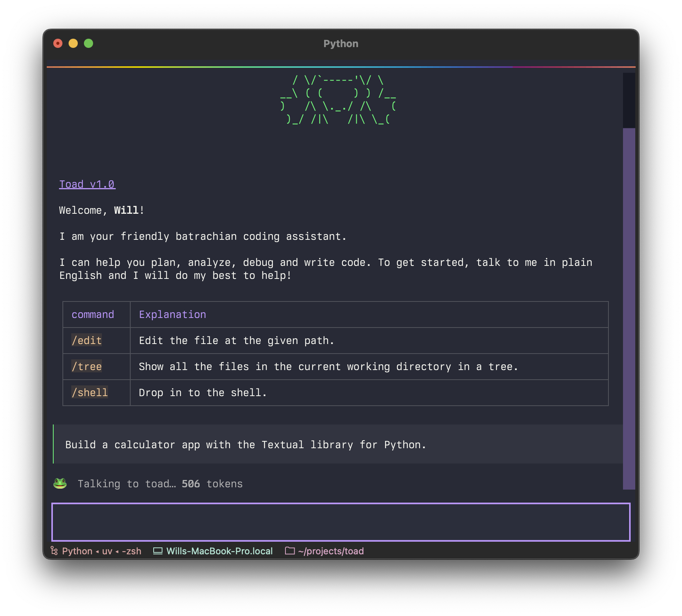Click the empty prompt input box
682x616 pixels.
coord(341,522)
